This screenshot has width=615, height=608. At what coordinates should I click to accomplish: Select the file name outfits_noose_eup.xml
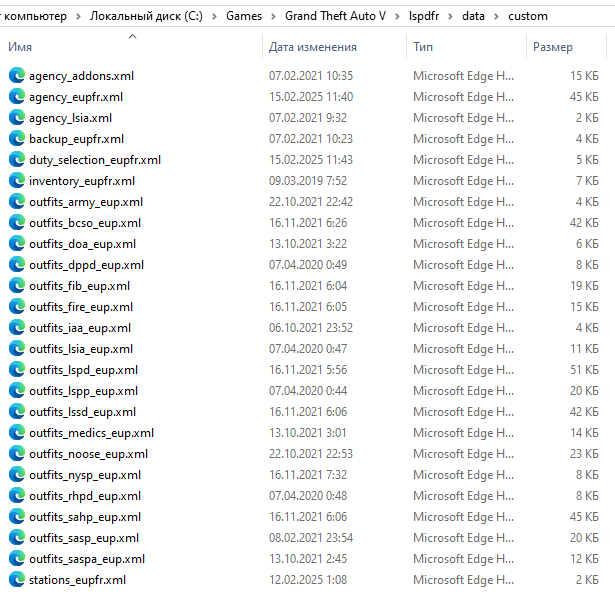click(x=89, y=454)
